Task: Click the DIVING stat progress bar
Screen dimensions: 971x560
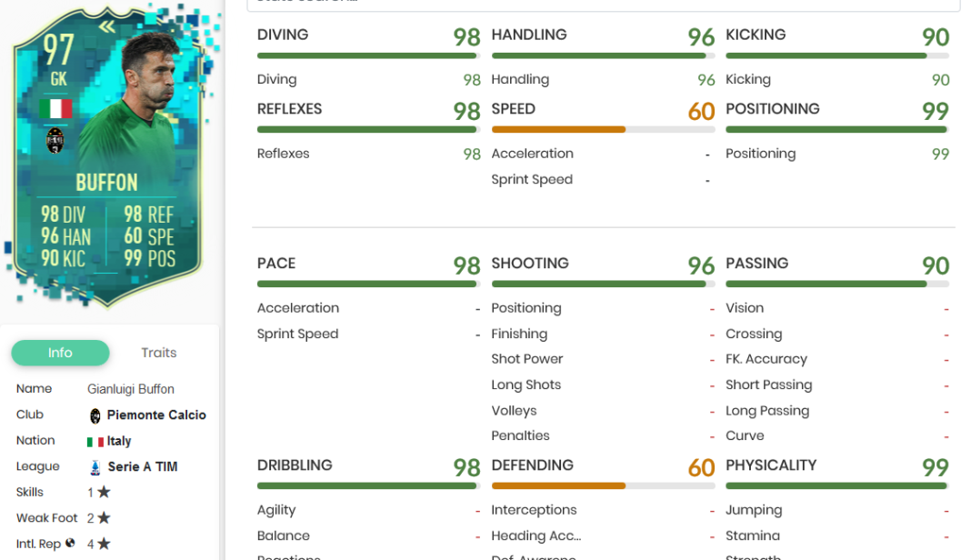Action: coord(367,55)
